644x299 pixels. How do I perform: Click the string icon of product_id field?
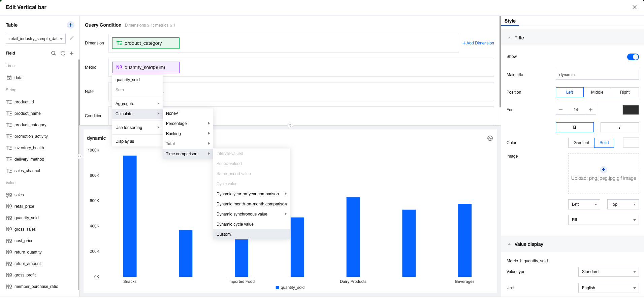pos(9,102)
